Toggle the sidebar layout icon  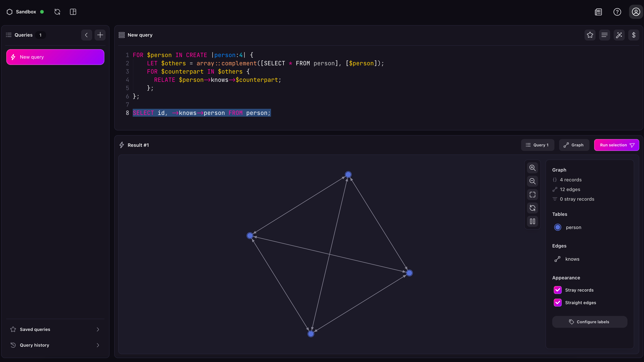pos(73,12)
